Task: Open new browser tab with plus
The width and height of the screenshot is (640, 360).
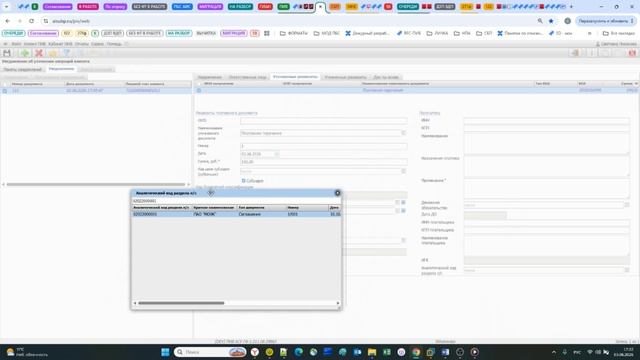Action: [x=571, y=7]
